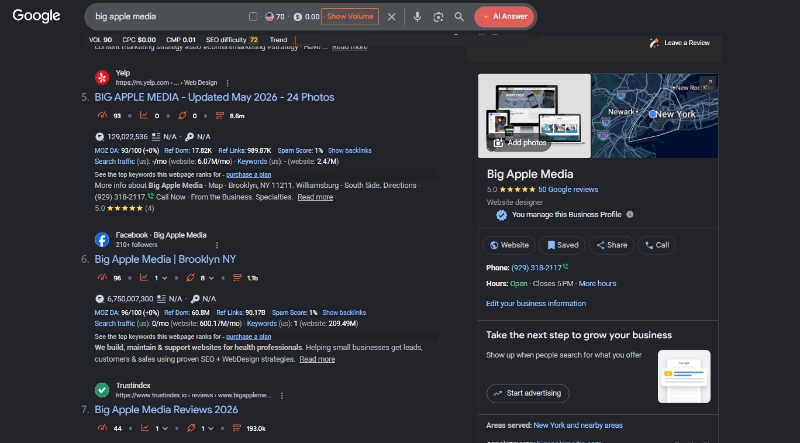The width and height of the screenshot is (800, 443).
Task: Click the authority gauge icon on Facebook result
Action: 102,278
